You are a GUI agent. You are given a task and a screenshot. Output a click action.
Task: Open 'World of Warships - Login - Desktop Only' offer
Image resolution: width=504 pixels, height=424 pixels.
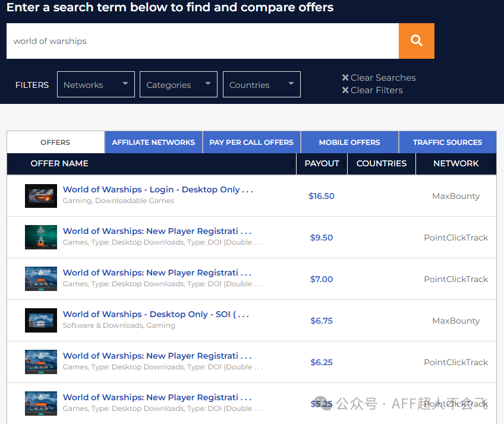158,189
